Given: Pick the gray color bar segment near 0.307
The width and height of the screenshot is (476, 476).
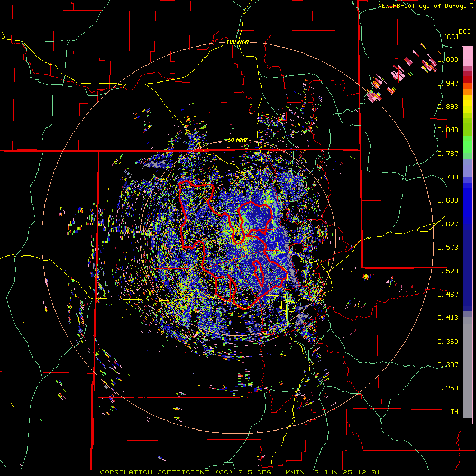Looking at the screenshot, I should coord(467,368).
